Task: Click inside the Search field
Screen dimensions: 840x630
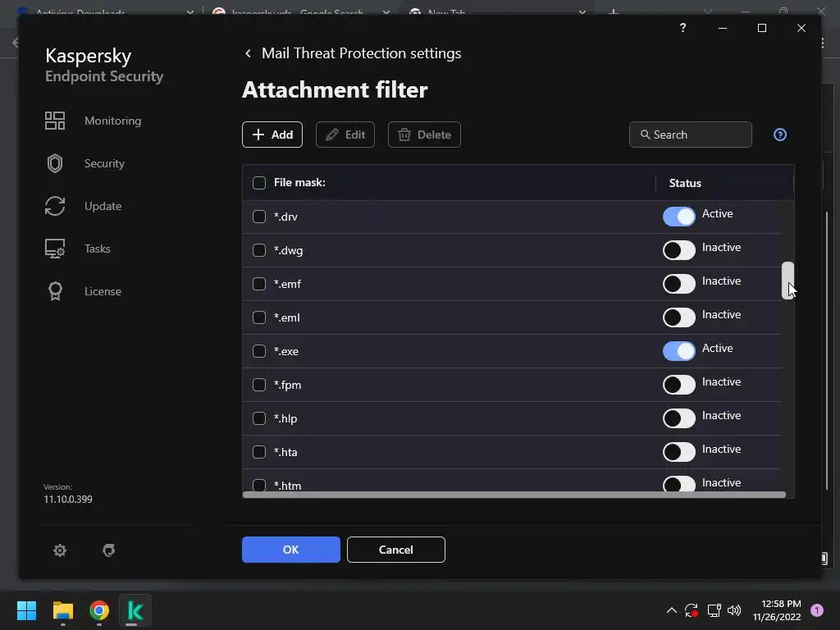Action: [691, 135]
